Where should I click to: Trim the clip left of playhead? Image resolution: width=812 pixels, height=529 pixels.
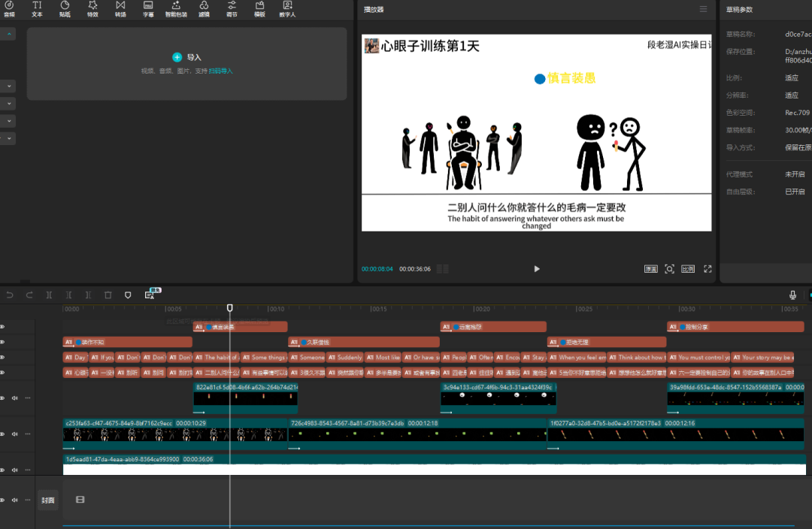click(x=69, y=295)
